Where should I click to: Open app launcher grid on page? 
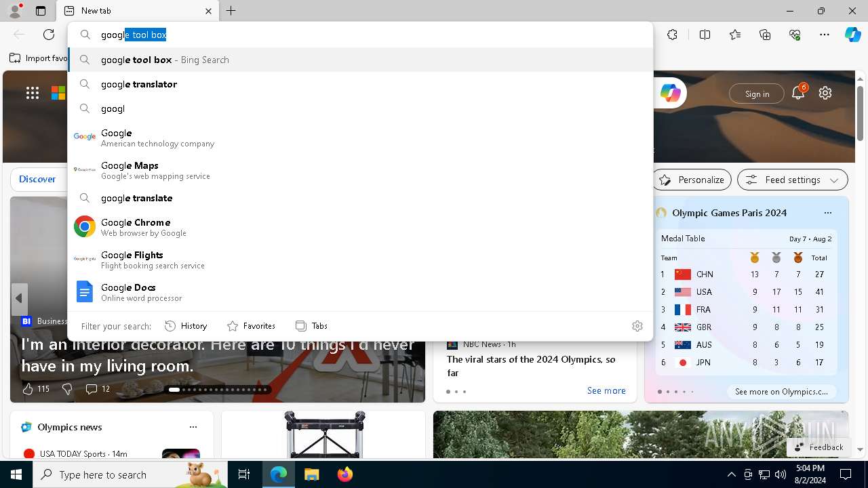[x=33, y=93]
